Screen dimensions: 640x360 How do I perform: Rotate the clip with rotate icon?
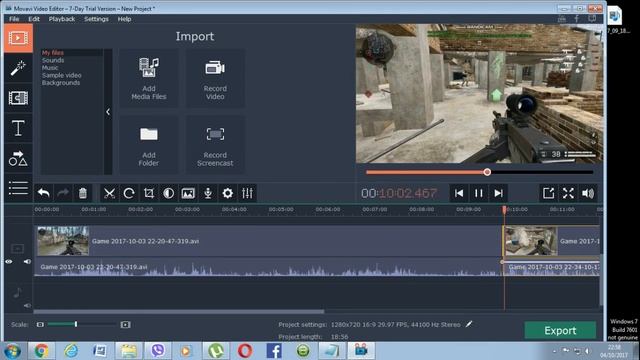tap(129, 193)
